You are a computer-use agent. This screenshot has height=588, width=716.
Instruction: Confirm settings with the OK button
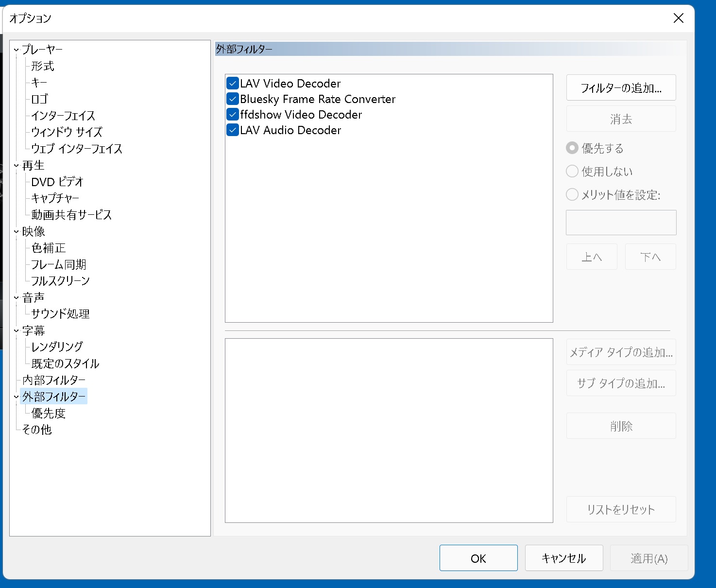[x=478, y=558]
